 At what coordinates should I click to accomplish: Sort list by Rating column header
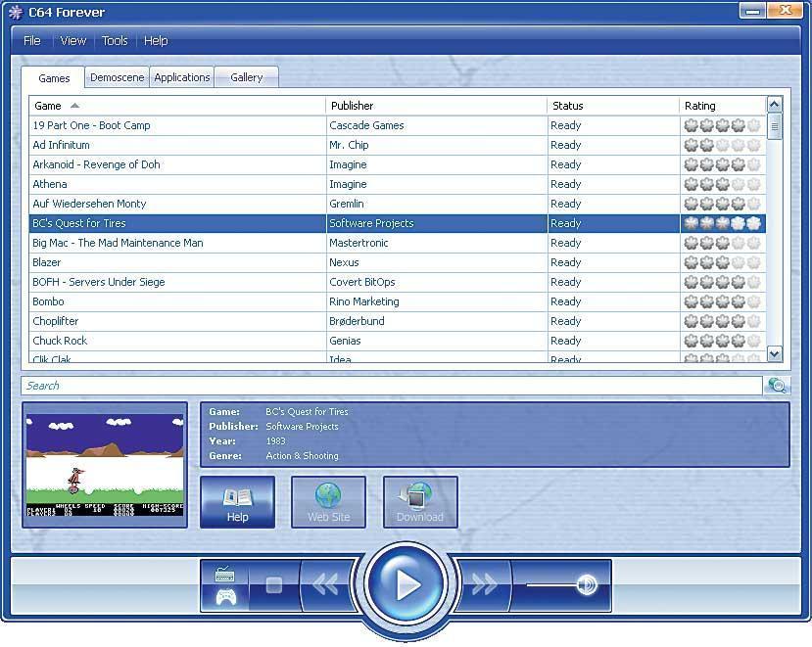point(723,106)
